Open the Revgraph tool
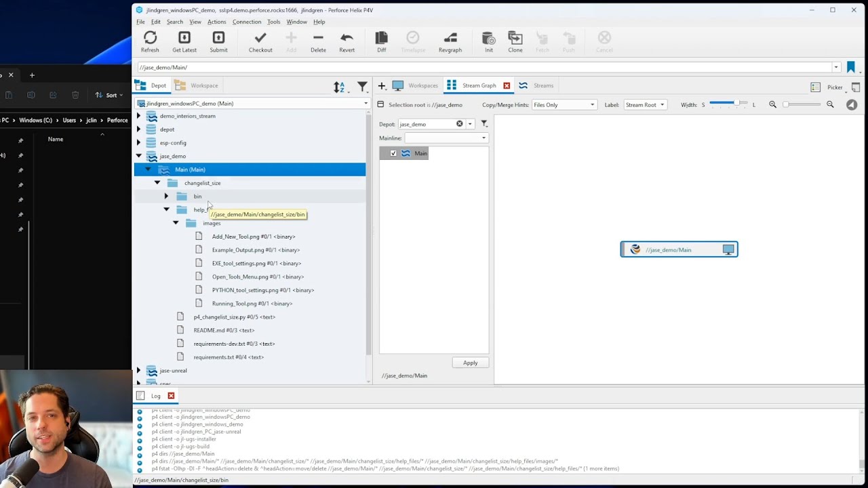Screen dimensions: 868x488 click(x=450, y=42)
